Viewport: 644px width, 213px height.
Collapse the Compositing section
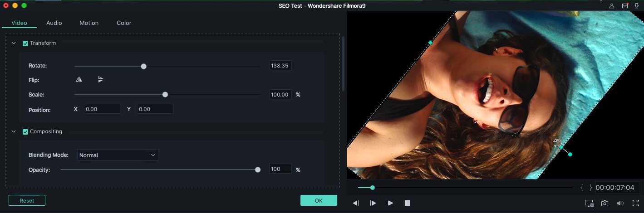pos(14,131)
